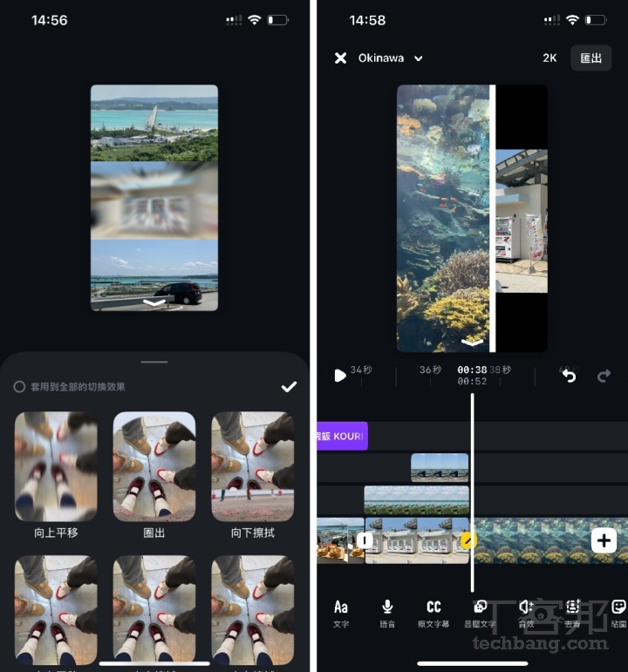This screenshot has height=672, width=628.
Task: Enable 套用到全部的切換效果 radio option
Action: tap(19, 386)
